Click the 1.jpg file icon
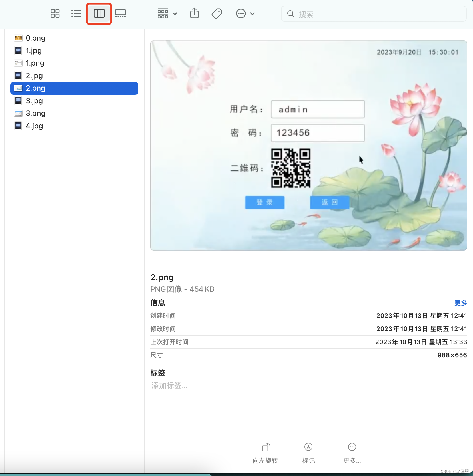The width and height of the screenshot is (473, 476). coord(18,51)
